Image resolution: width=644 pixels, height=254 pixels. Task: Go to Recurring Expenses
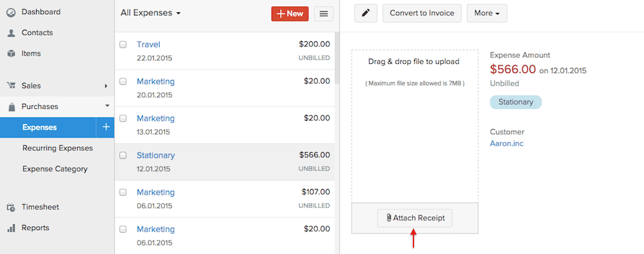pyautogui.click(x=57, y=148)
